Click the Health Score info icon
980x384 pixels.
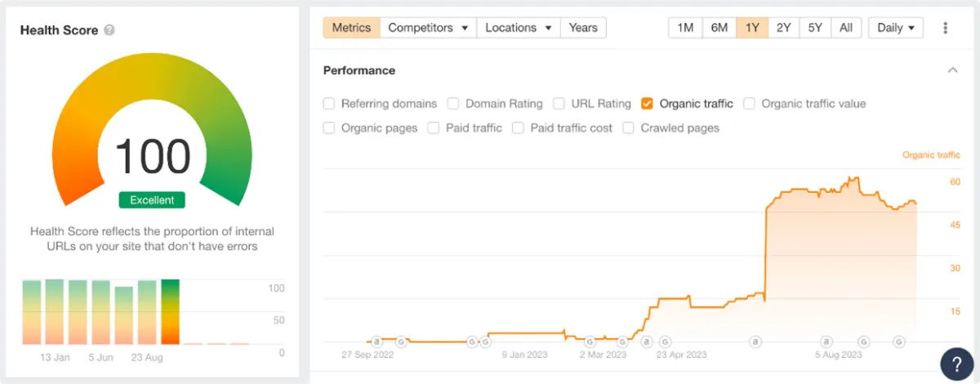tap(109, 30)
